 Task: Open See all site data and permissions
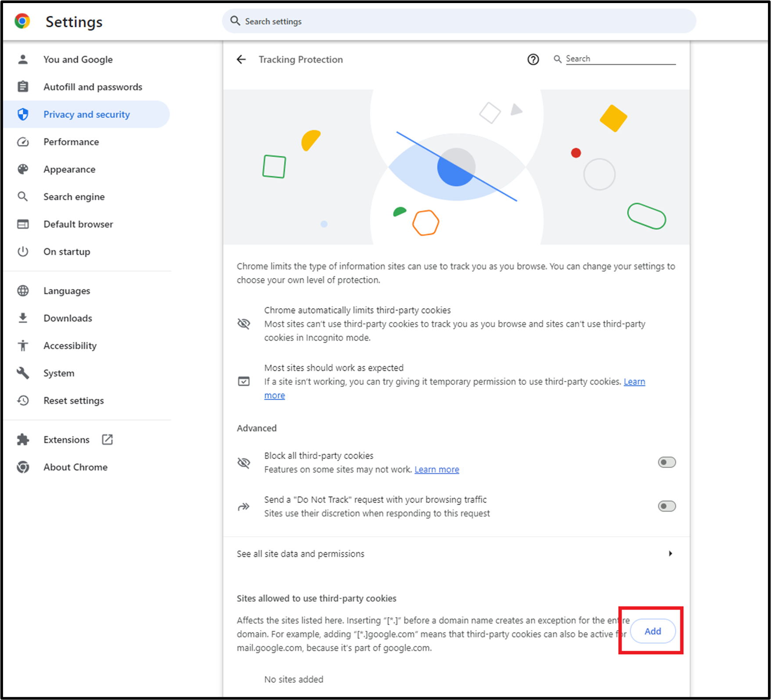(456, 554)
